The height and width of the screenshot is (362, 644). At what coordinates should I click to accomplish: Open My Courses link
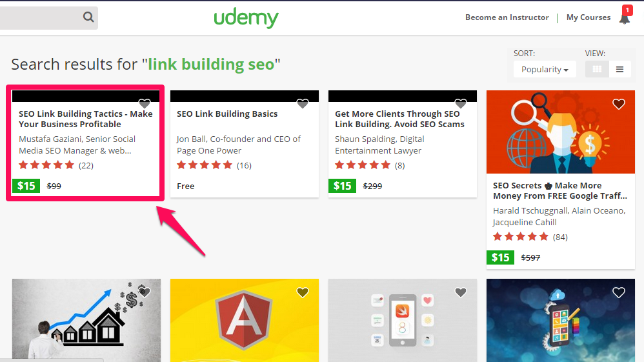pyautogui.click(x=588, y=17)
